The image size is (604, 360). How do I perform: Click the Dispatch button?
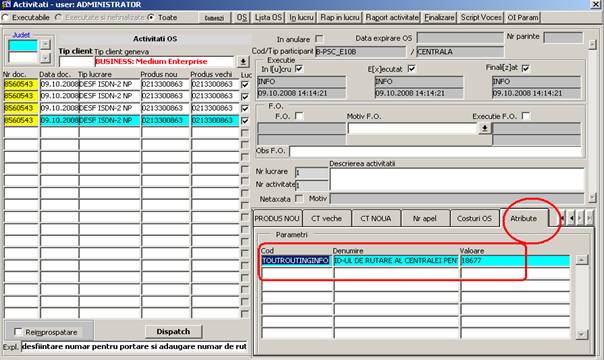pos(173,332)
